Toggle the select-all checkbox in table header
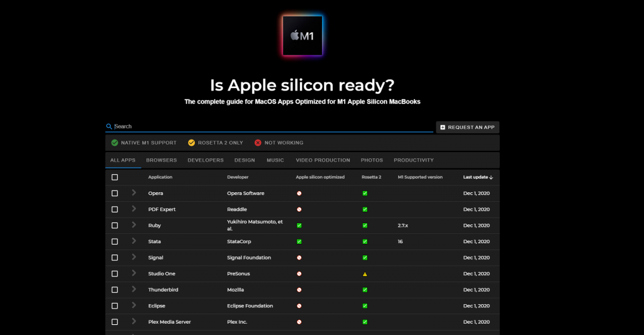 114,177
